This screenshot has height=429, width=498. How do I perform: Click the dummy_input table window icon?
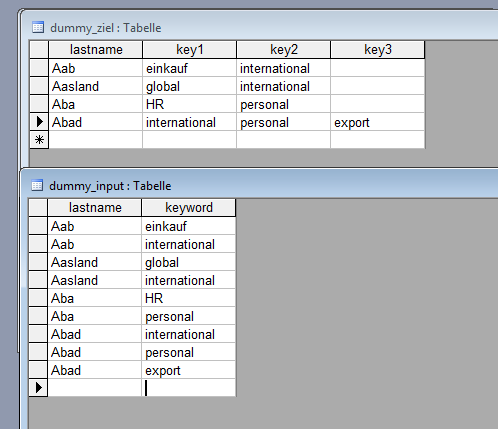[x=37, y=185]
